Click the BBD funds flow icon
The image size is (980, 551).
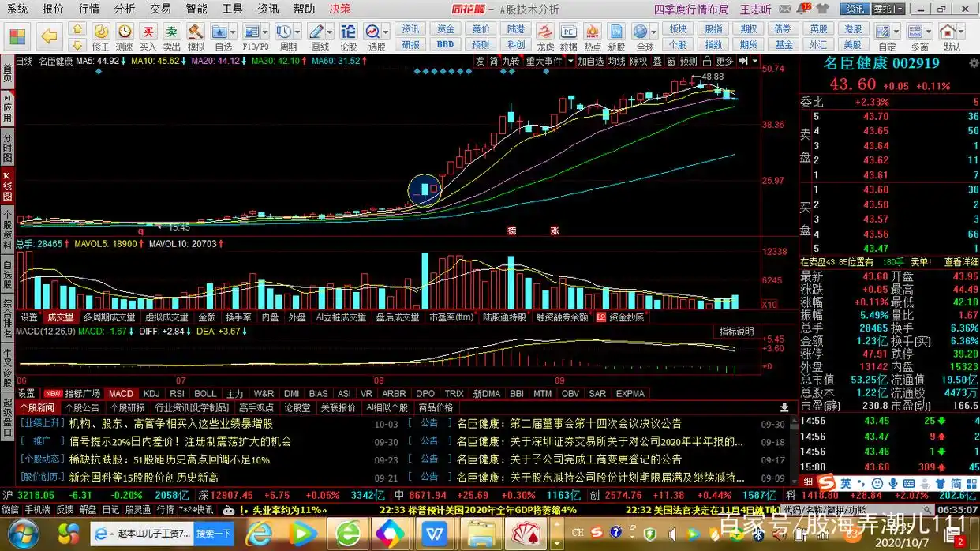(x=447, y=44)
